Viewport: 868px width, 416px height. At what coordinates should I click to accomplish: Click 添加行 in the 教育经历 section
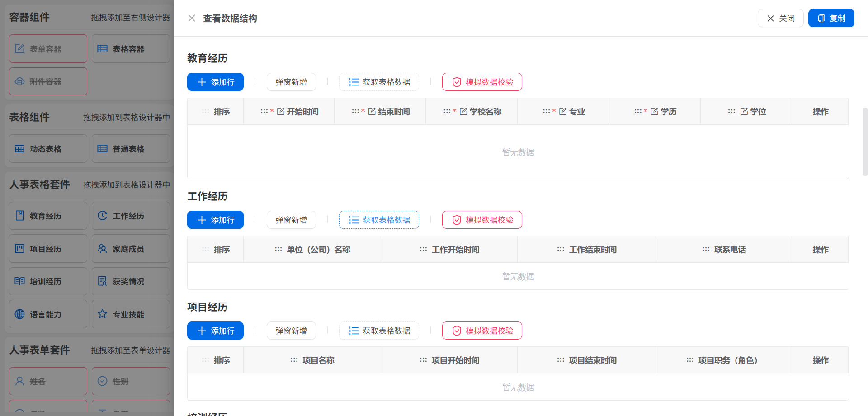pos(215,82)
